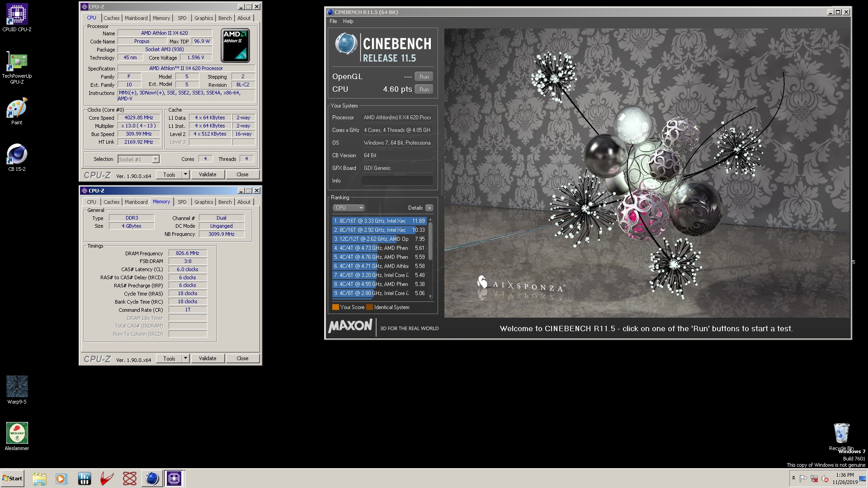
Task: Click Tools button in upper CPU-Z window
Action: pyautogui.click(x=170, y=174)
